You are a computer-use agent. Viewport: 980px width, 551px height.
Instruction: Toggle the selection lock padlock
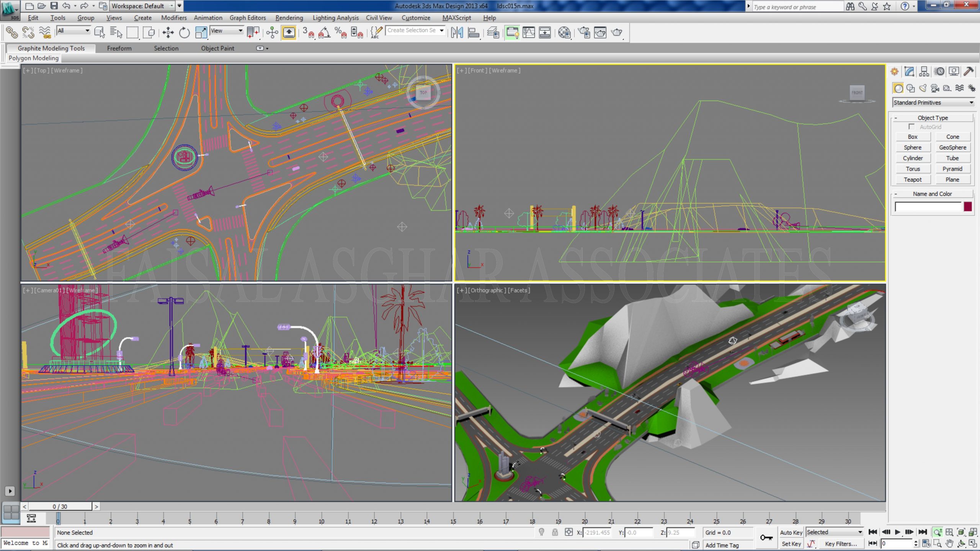[555, 532]
